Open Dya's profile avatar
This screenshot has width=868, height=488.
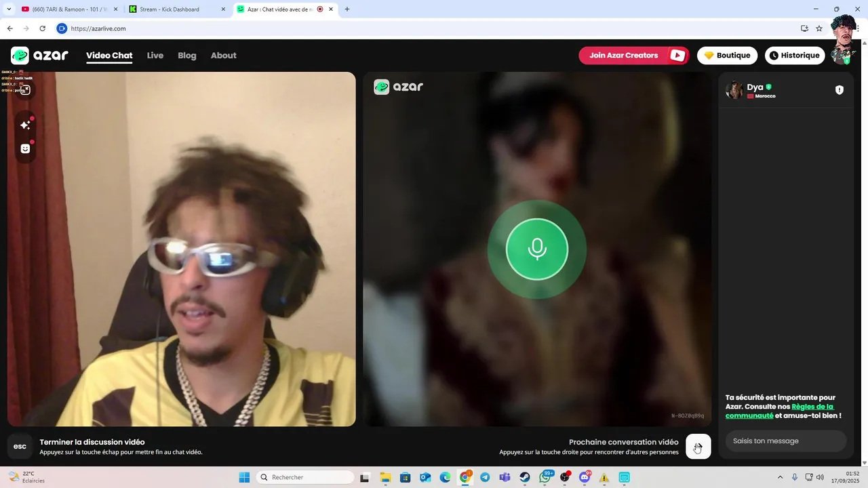tap(734, 90)
